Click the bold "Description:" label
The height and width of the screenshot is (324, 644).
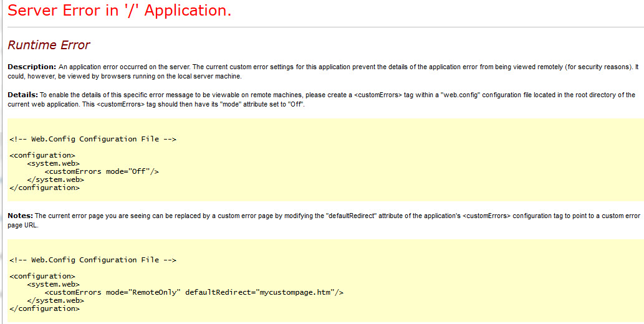click(32, 67)
